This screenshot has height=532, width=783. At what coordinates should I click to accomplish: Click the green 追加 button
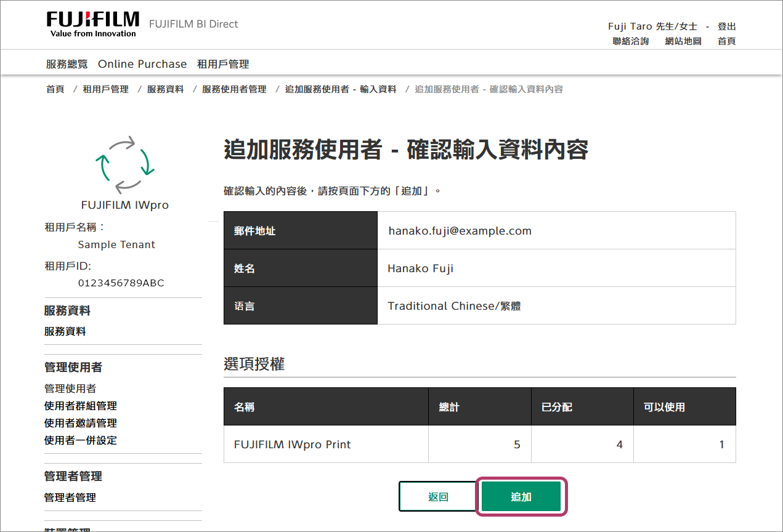coord(521,496)
